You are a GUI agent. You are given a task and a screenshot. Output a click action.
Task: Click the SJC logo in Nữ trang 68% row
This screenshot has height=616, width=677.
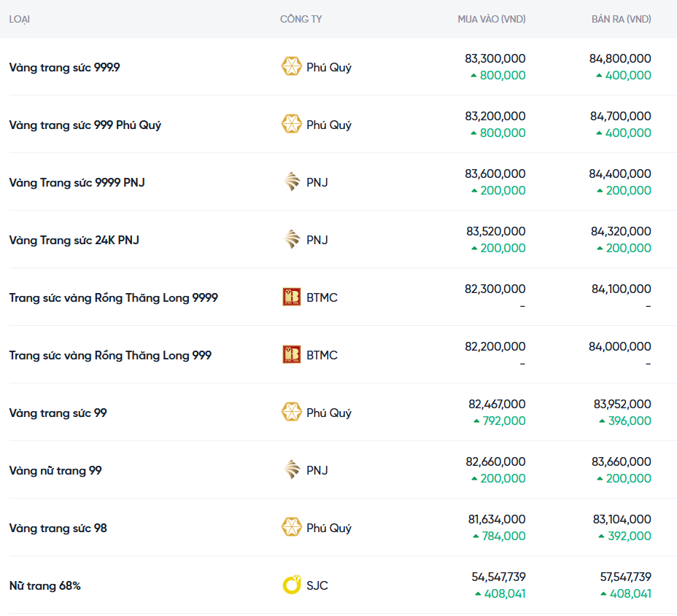click(291, 585)
